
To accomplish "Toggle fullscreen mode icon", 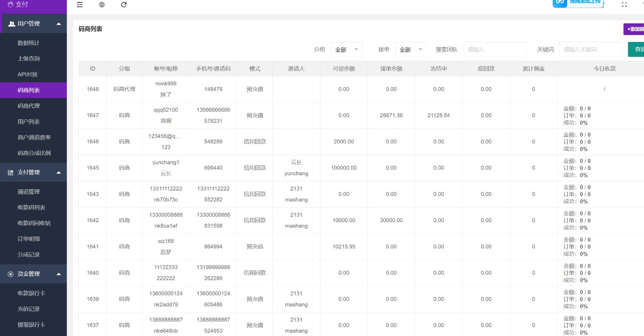I will click(624, 5).
